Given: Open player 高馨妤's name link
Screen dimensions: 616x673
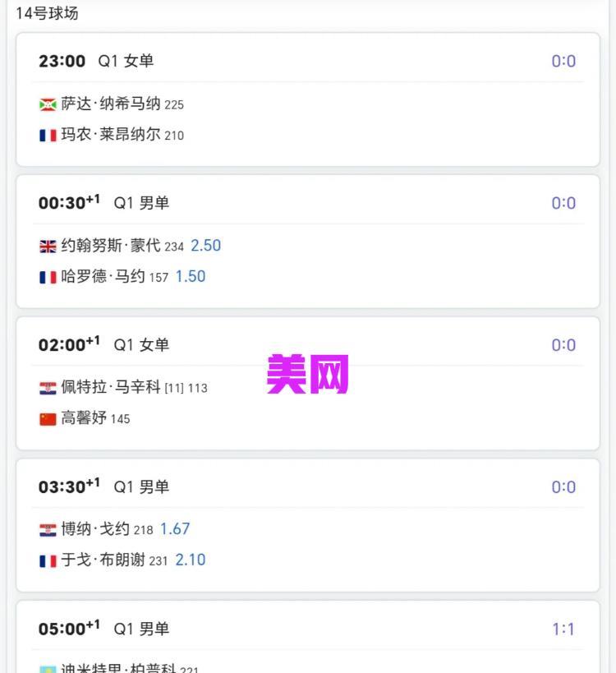Looking at the screenshot, I should [84, 418].
